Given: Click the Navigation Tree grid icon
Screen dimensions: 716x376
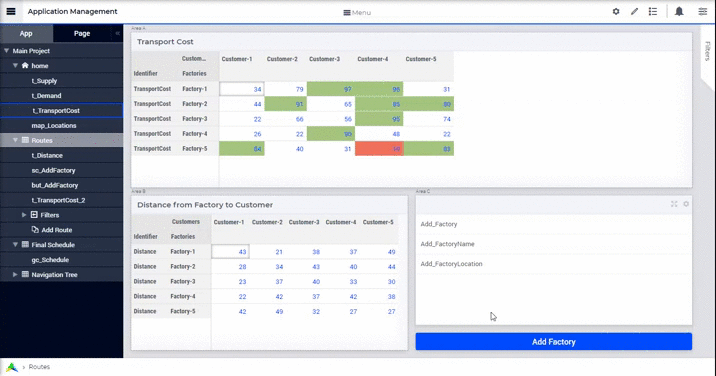Looking at the screenshot, I should pyautogui.click(x=25, y=275).
